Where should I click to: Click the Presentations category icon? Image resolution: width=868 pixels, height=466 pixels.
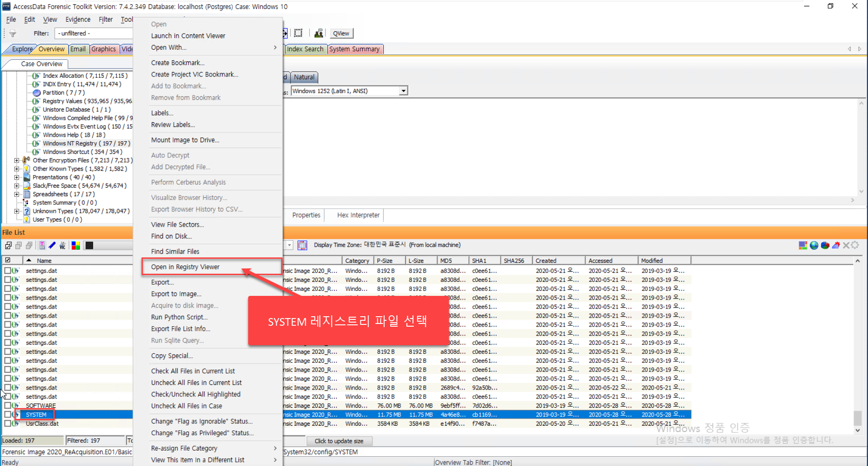27,177
